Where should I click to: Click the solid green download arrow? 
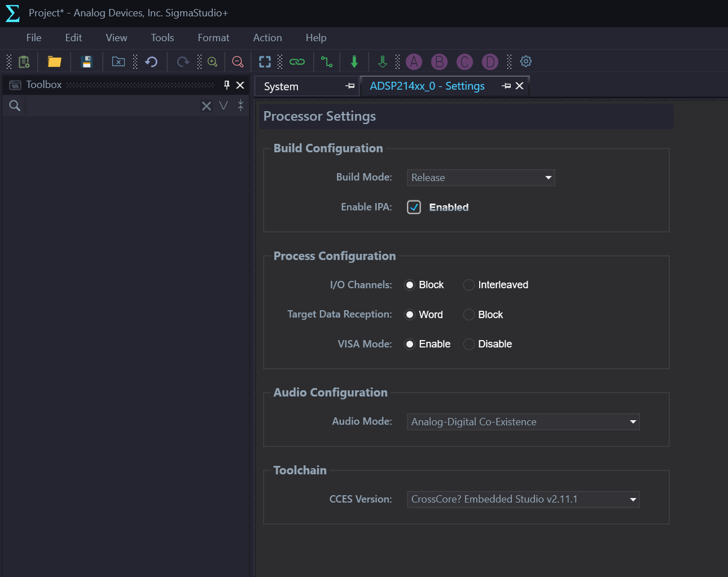pos(354,61)
